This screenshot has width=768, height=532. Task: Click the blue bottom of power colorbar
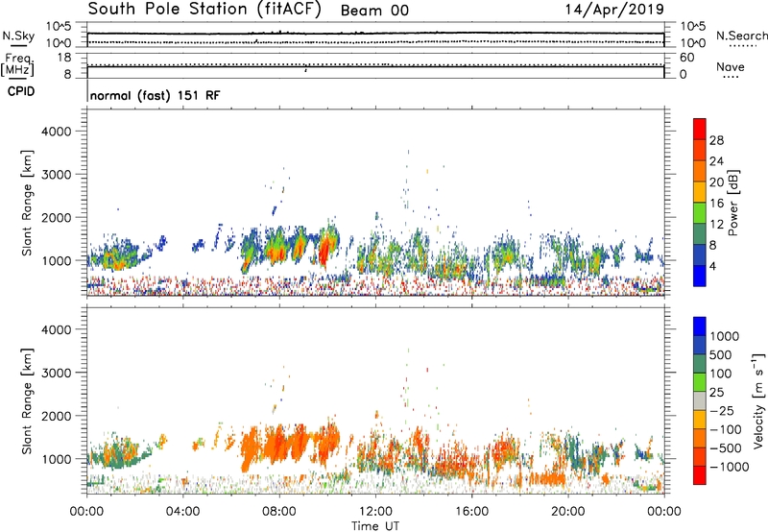700,276
